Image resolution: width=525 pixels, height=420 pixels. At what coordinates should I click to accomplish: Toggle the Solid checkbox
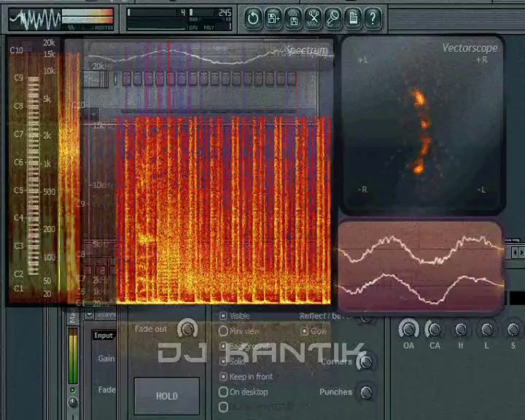click(223, 361)
